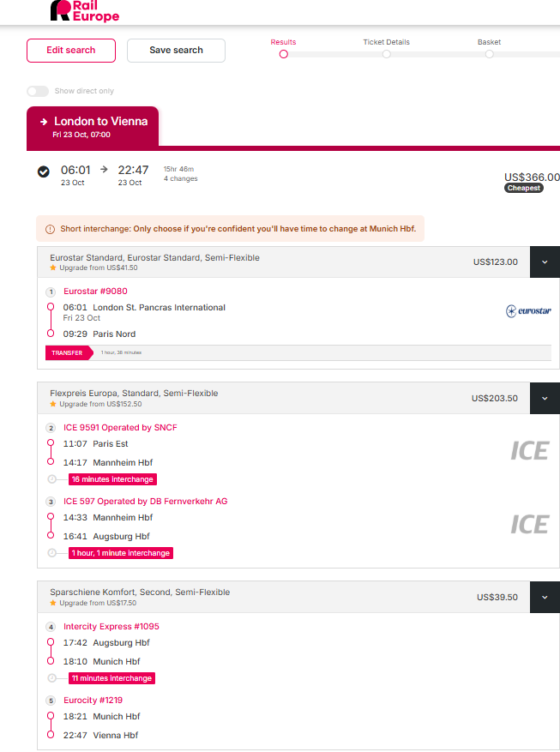Viewport: 560px width, 752px height.
Task: Click the clock icon by 11 minutes interchange
Action: (x=51, y=678)
